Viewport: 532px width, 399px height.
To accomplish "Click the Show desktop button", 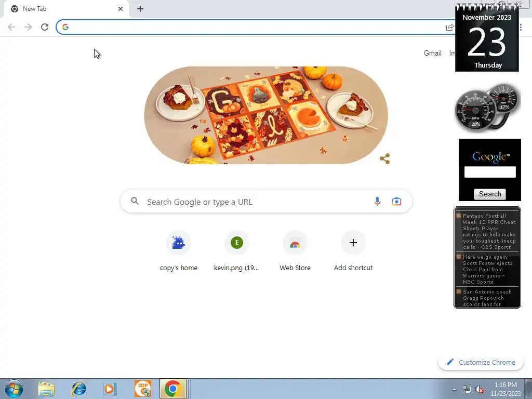I will pos(528,389).
